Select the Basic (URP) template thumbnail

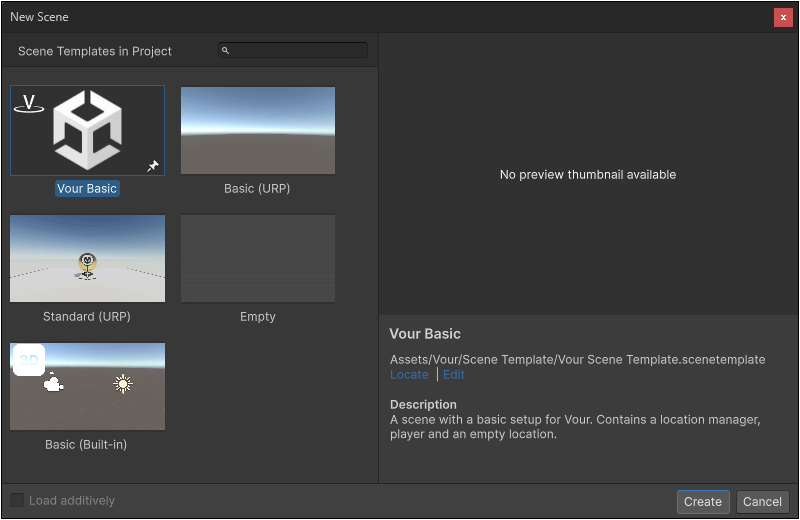tap(258, 130)
